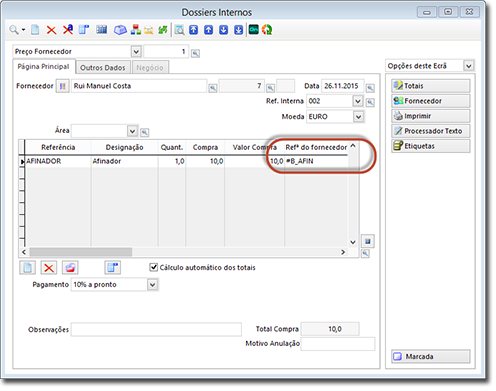Click the horizontal scrollbar thumb of grid
The width and height of the screenshot is (496, 391).
81,252
